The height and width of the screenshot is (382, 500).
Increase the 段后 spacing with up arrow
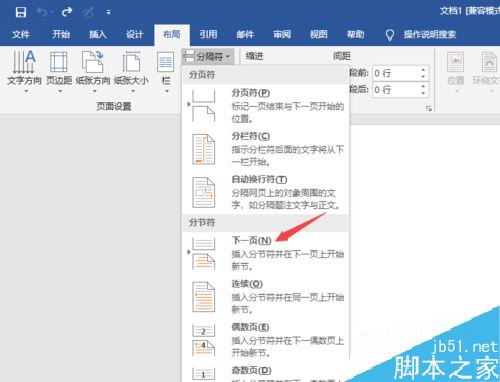423,86
